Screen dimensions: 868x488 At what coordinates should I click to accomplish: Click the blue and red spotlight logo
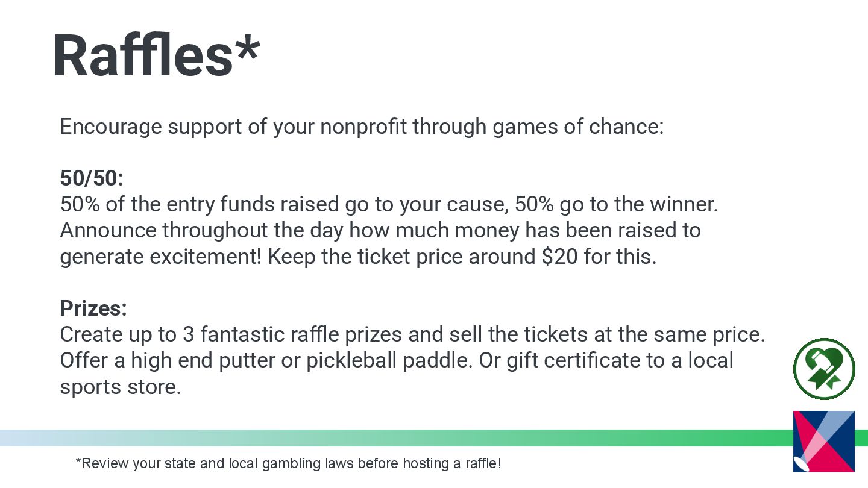pyautogui.click(x=823, y=441)
